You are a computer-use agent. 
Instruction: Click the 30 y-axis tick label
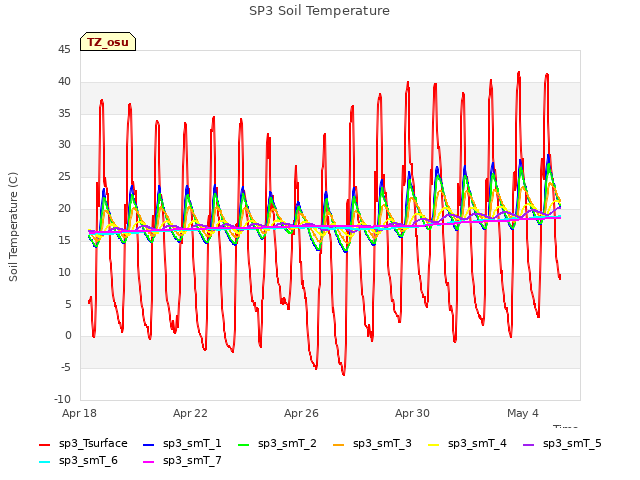(64, 144)
